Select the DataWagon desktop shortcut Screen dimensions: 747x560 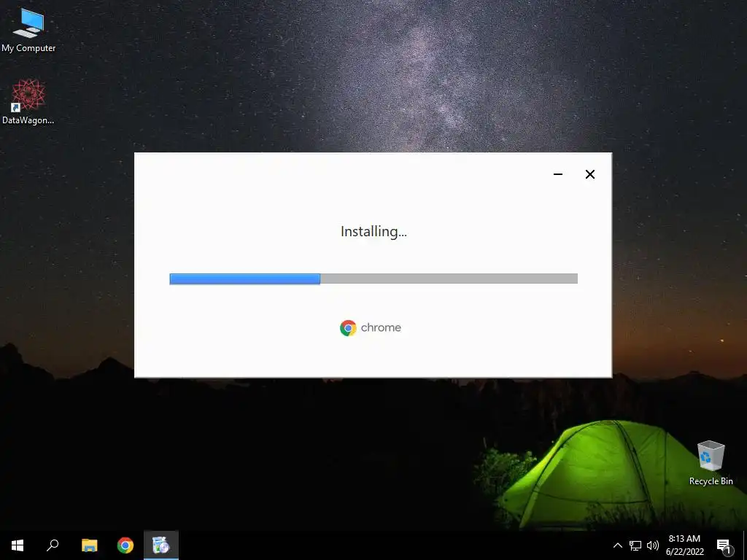(x=28, y=102)
